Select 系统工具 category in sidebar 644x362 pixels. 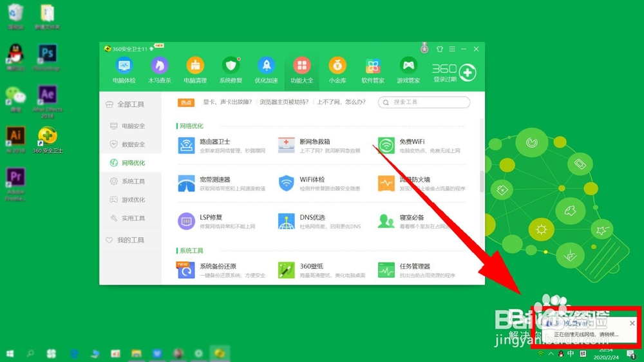130,181
